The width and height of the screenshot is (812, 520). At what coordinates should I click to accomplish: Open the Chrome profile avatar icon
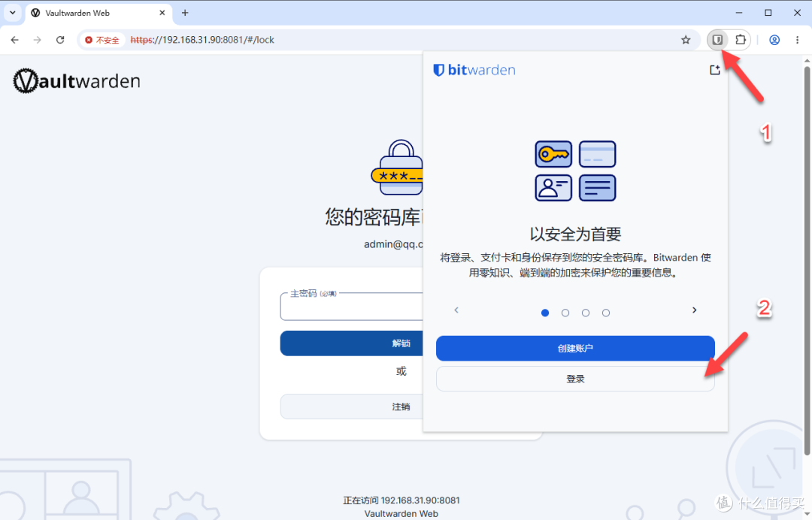click(x=774, y=40)
